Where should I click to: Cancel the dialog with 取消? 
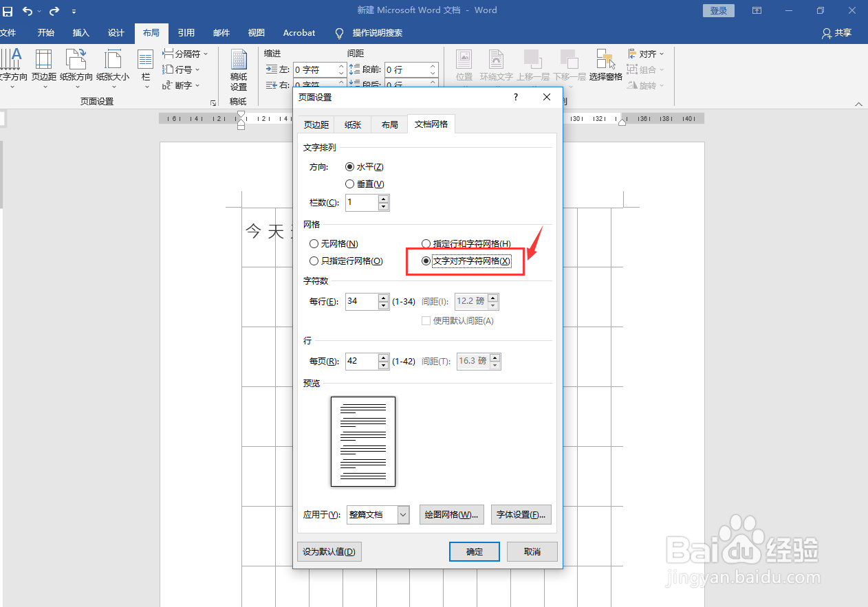[532, 551]
